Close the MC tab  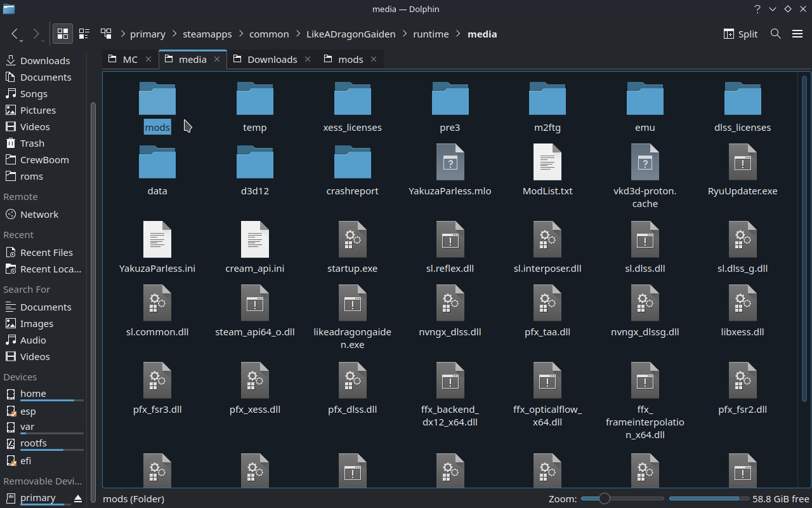148,59
